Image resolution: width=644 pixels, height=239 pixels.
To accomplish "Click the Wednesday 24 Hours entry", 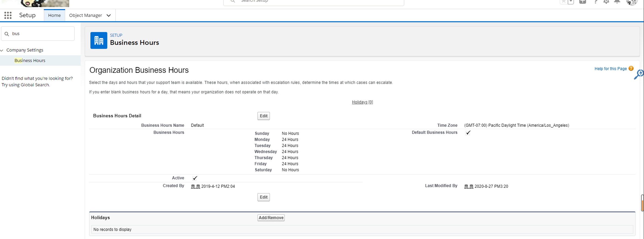I will tap(276, 152).
